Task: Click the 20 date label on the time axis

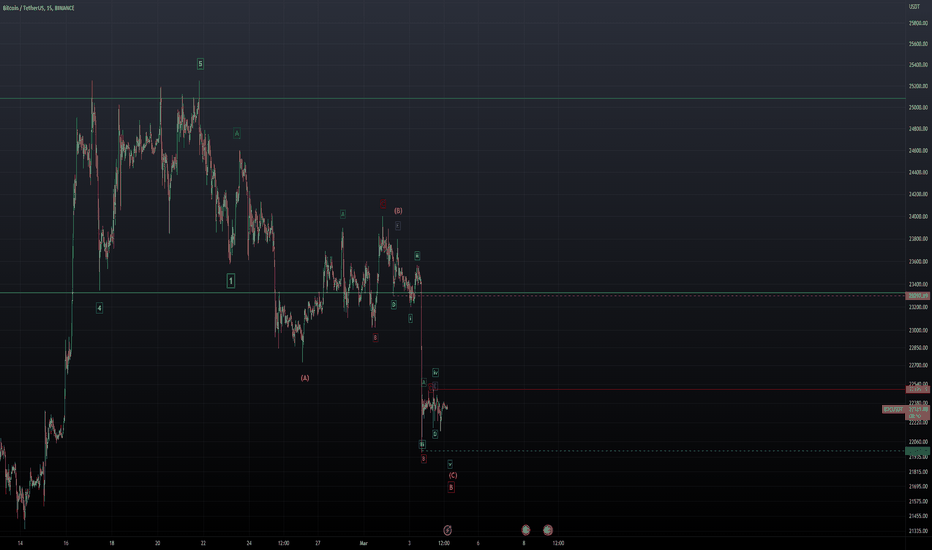Action: click(158, 543)
